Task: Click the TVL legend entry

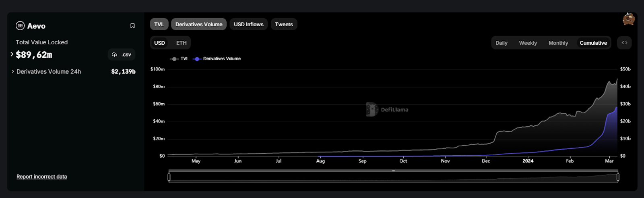Action: [x=180, y=59]
